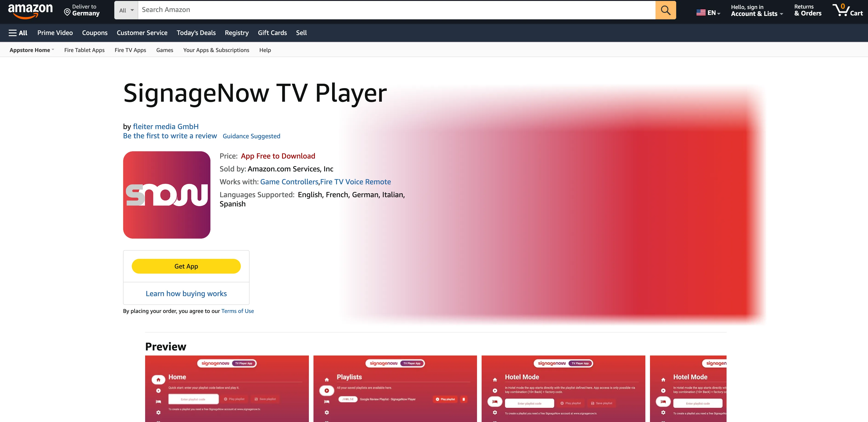Screen dimensions: 868x422
Task: Open Fire TV Voice Remote link
Action: point(356,182)
